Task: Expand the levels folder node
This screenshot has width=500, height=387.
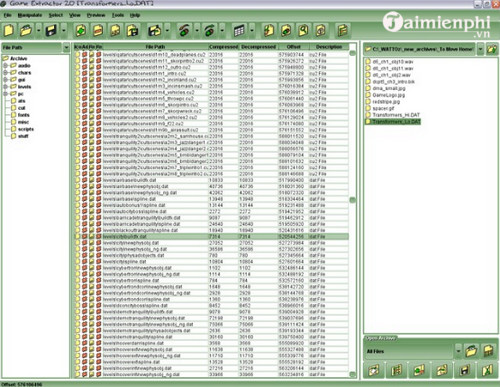Action: 5,87
